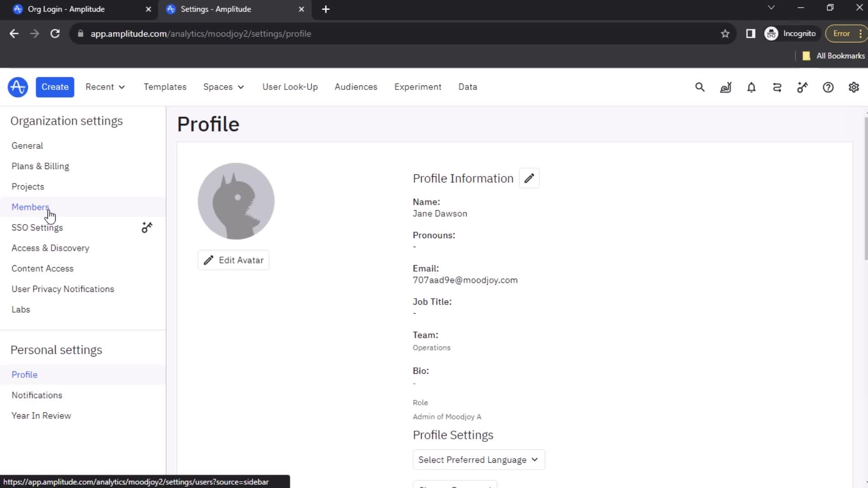Open the Experiment page
868x488 pixels.
click(x=418, y=87)
